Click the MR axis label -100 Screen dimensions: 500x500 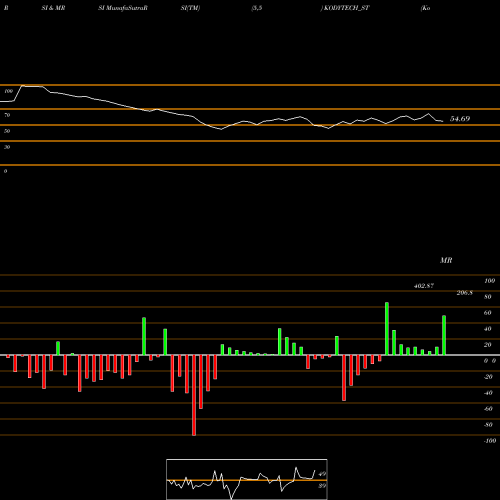point(490,441)
